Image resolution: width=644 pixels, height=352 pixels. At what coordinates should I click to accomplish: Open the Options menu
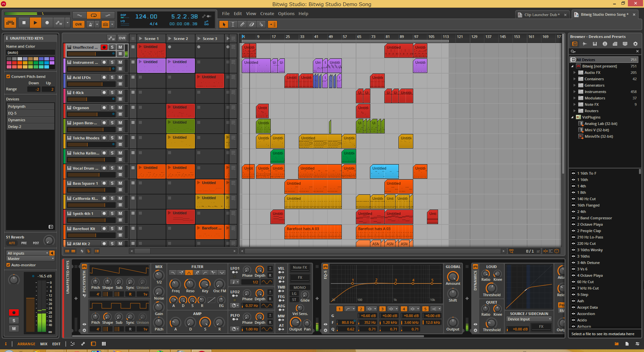pos(286,14)
